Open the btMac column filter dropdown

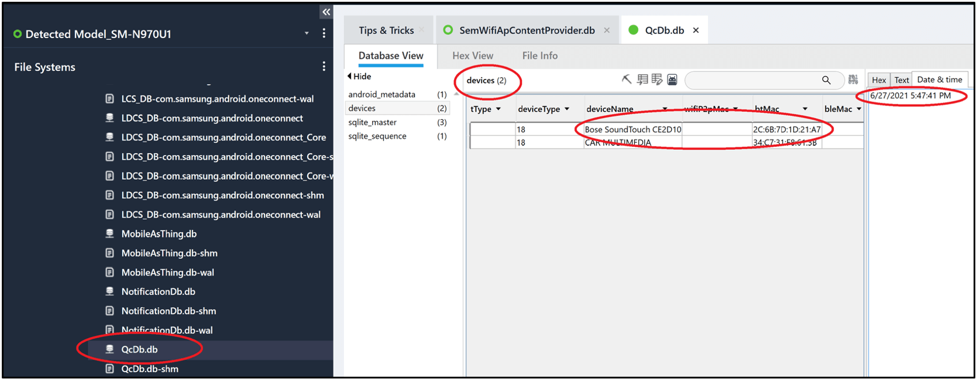[x=805, y=109]
